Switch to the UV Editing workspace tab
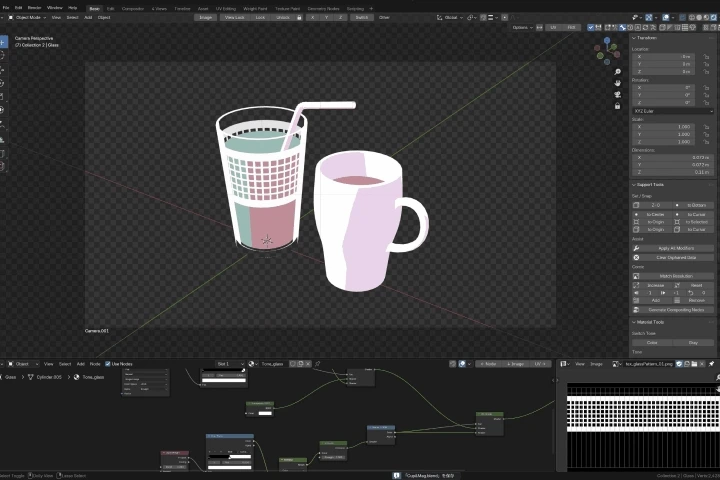720x480 pixels. click(x=226, y=8)
